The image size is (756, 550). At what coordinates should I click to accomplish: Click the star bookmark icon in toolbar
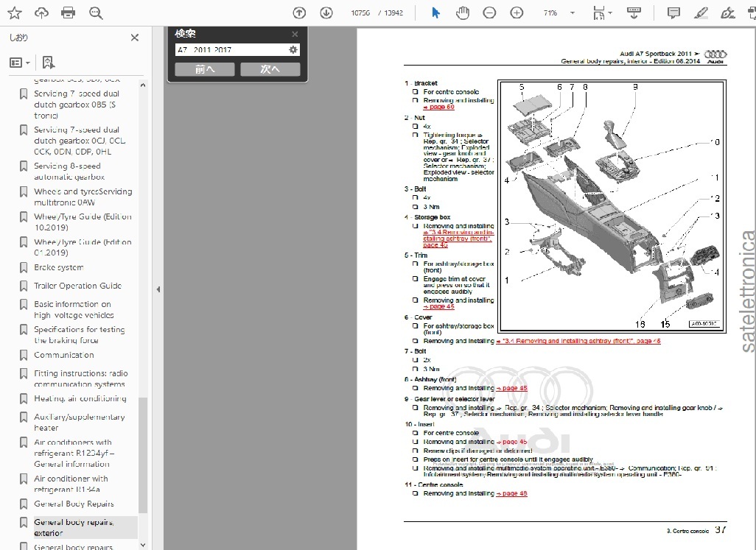(x=15, y=13)
